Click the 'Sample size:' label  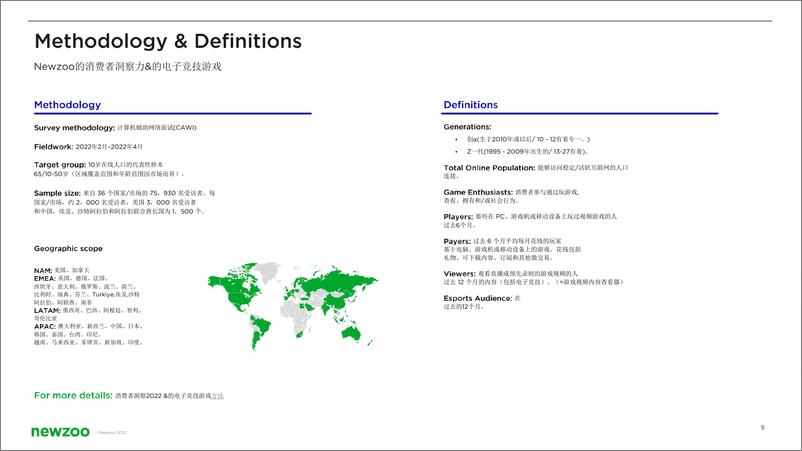pos(57,193)
